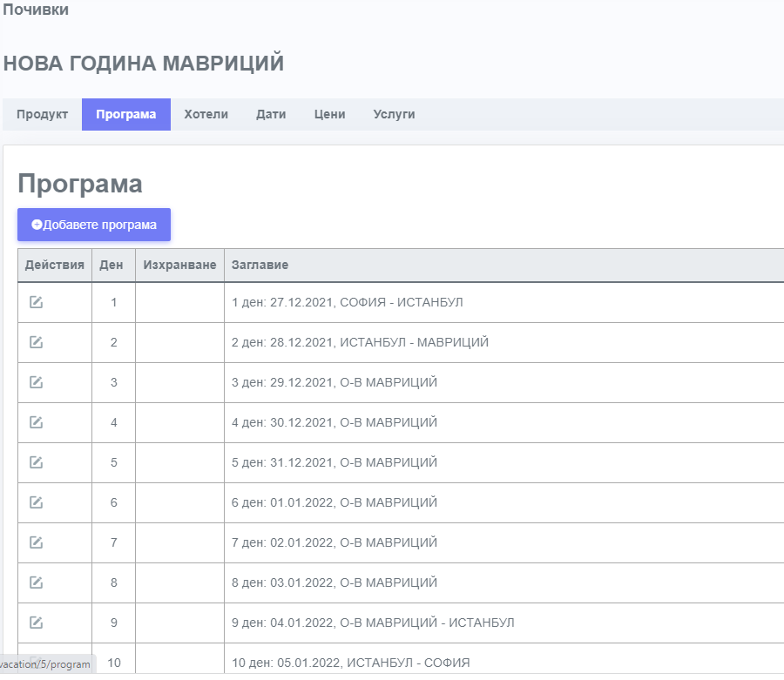Image resolution: width=784 pixels, height=680 pixels.
Task: Select the СОФИЯ - ИСТАНБУЛ title cell
Action: pos(348,302)
